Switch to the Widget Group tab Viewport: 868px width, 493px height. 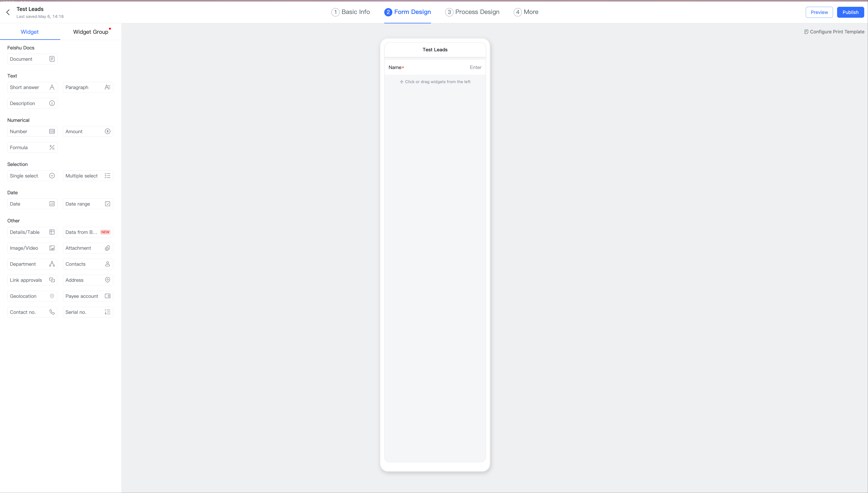(x=91, y=32)
